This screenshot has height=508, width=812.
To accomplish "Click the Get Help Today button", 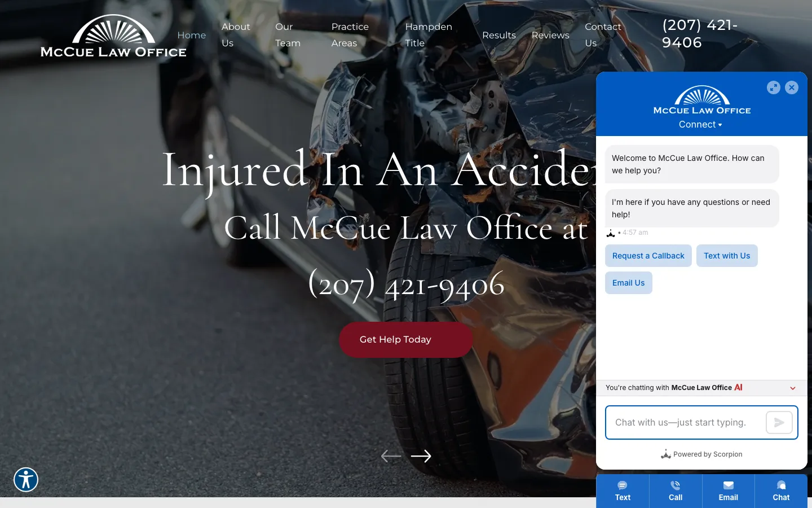I will click(x=405, y=340).
